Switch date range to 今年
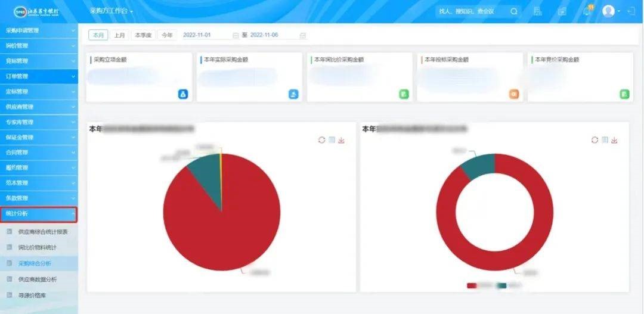The height and width of the screenshot is (314, 644). point(168,35)
